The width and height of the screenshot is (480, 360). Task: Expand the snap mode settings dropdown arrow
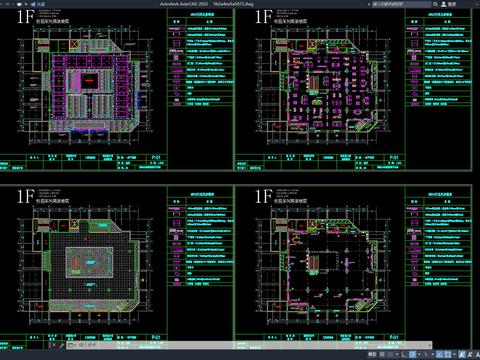[397, 354]
